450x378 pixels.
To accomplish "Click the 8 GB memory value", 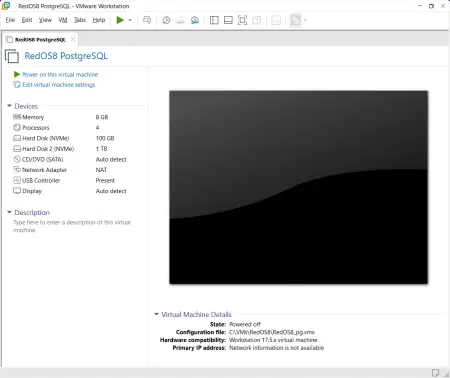I will pyautogui.click(x=102, y=117).
